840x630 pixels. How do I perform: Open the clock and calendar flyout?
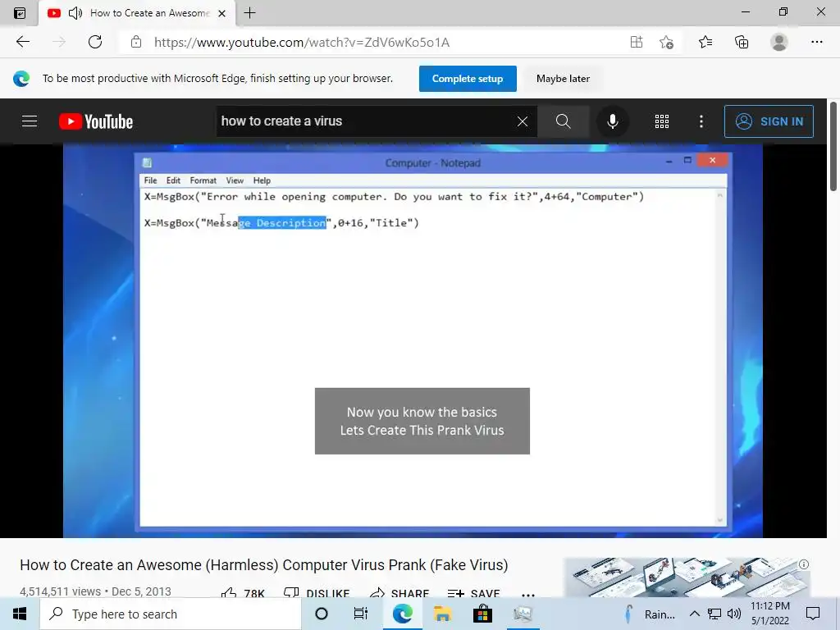coord(769,614)
